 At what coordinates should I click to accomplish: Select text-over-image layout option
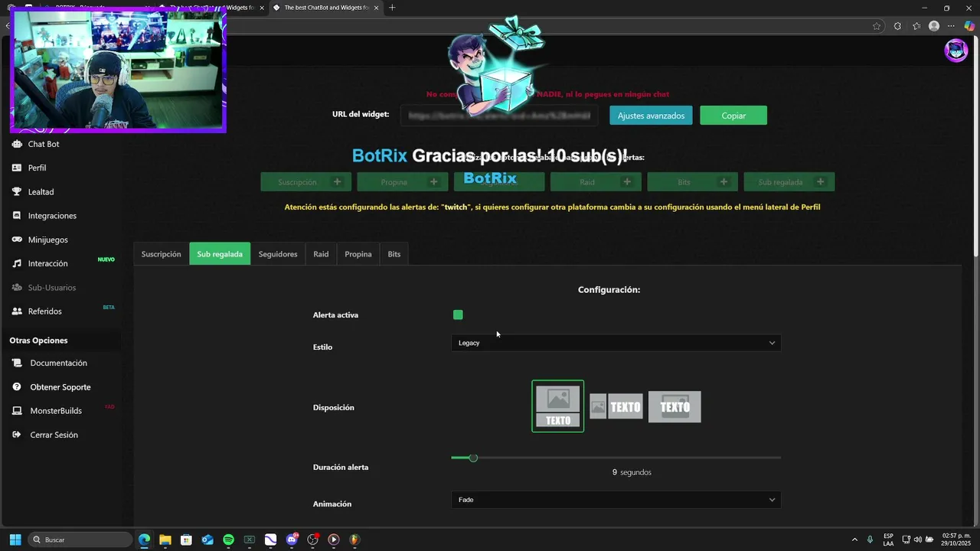click(675, 407)
